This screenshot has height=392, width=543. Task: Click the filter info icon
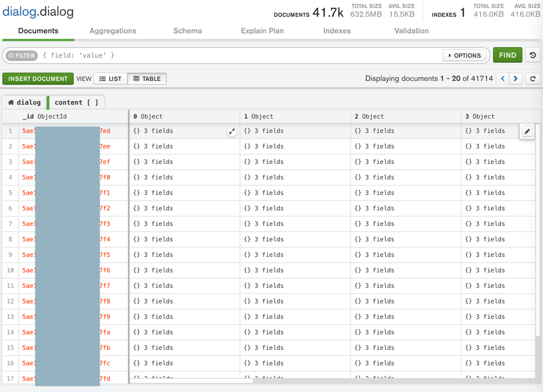click(x=11, y=55)
